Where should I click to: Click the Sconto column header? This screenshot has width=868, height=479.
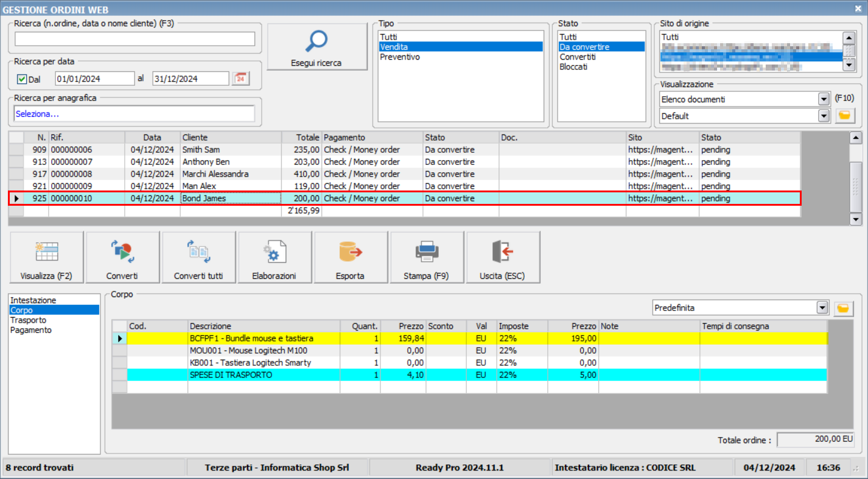(446, 326)
